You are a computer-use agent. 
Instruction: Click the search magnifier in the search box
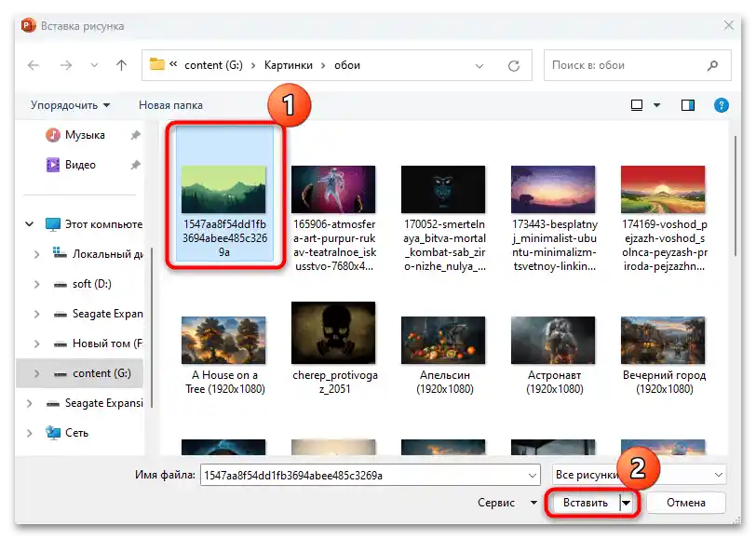click(x=711, y=65)
